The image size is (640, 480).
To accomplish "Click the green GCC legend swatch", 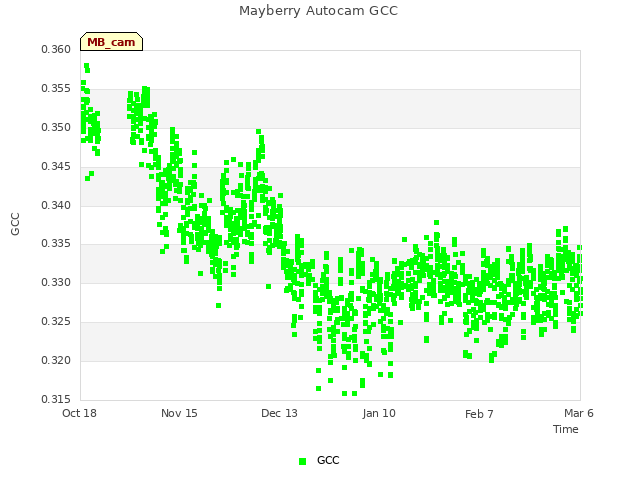I will pyautogui.click(x=302, y=461).
